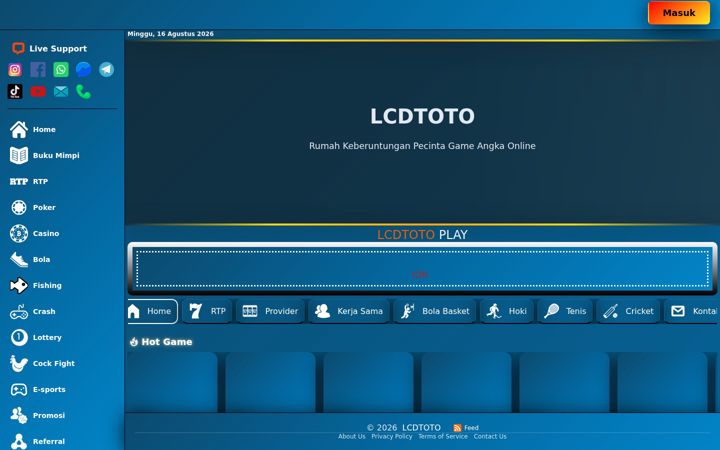Click the Poker chip icon
Screen dimensions: 720x450
click(x=19, y=208)
